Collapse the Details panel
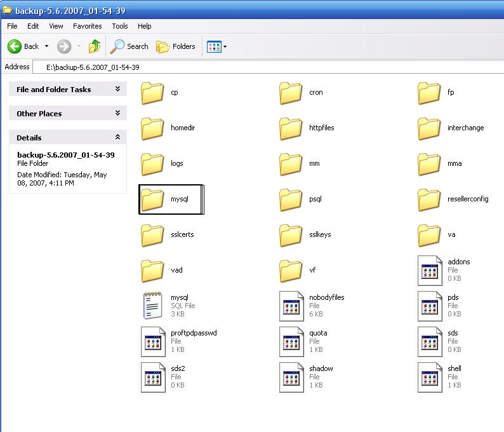 [68, 137]
